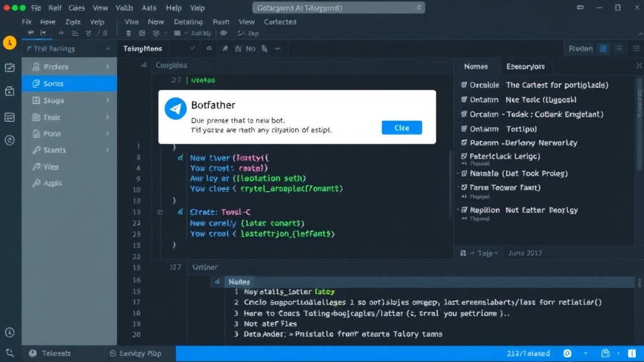
Task: Open the dropdown chevron next to Teimpifons tab
Action: (192, 48)
